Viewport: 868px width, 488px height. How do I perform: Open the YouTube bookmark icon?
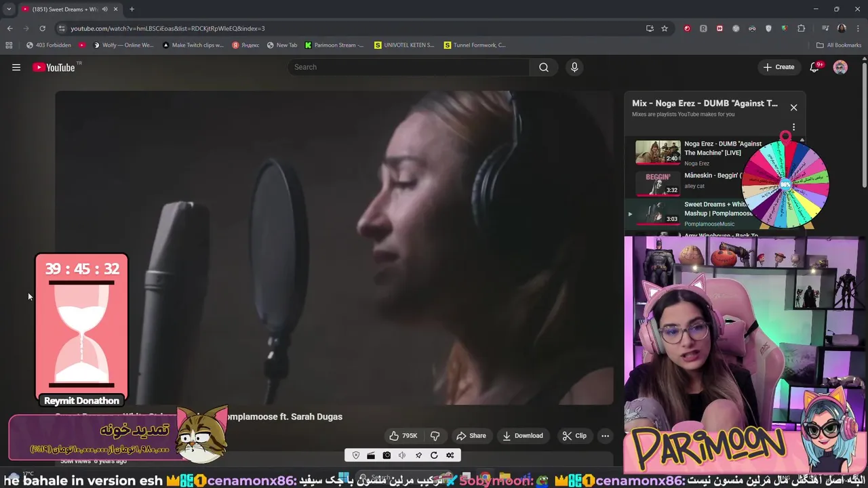point(82,45)
